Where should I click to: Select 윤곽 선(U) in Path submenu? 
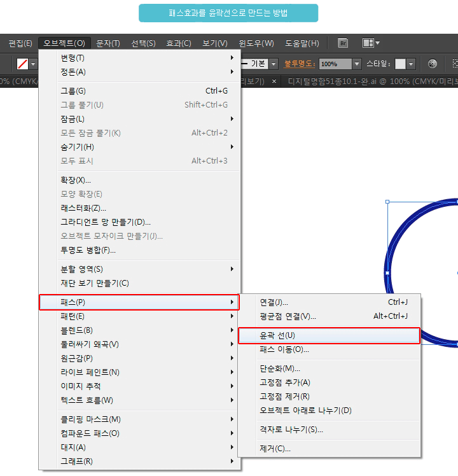coord(328,335)
